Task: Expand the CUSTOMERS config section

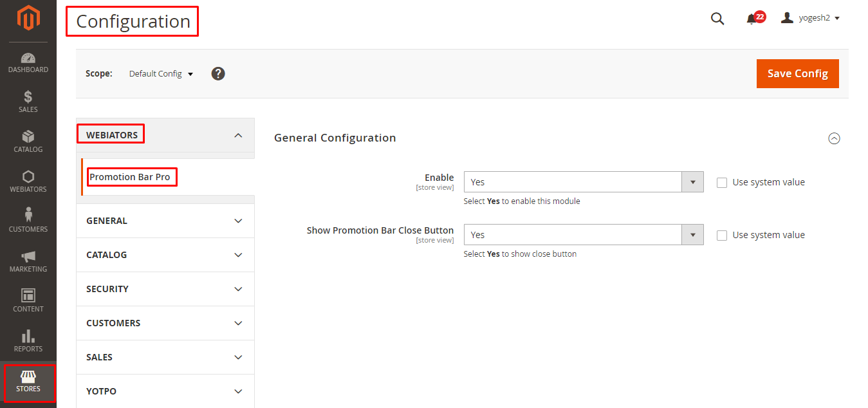Action: (x=165, y=323)
